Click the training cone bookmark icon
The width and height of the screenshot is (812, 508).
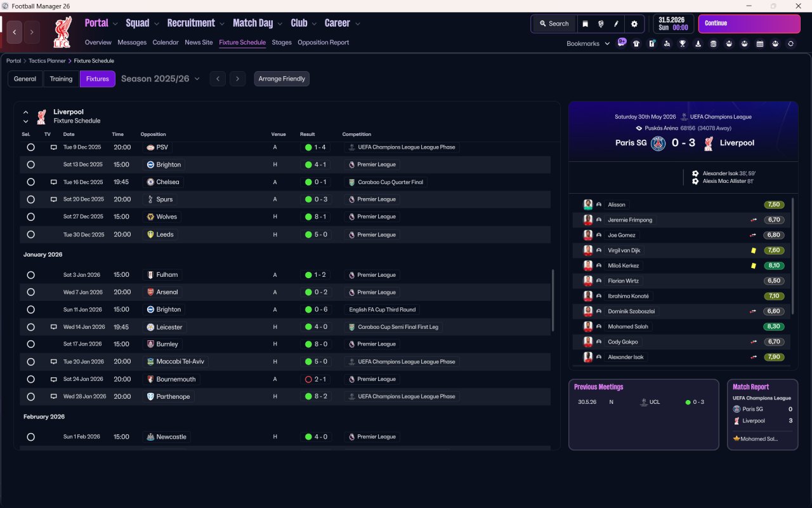pyautogui.click(x=698, y=44)
